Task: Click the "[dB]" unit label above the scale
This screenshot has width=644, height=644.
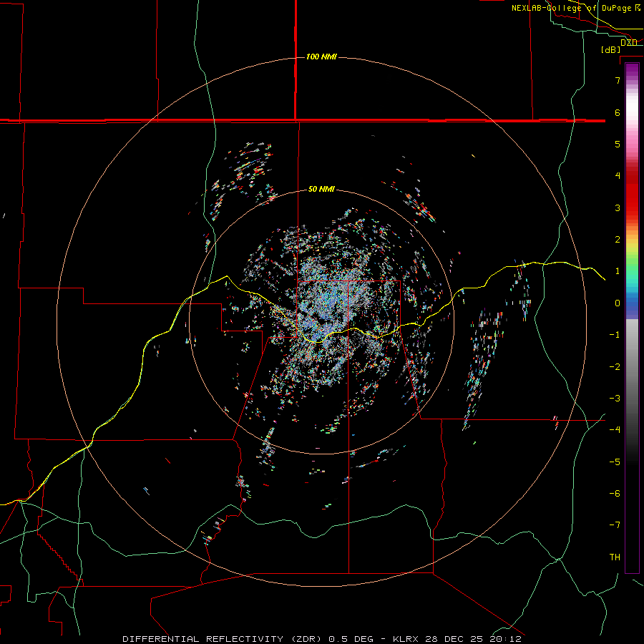Action: tap(610, 49)
